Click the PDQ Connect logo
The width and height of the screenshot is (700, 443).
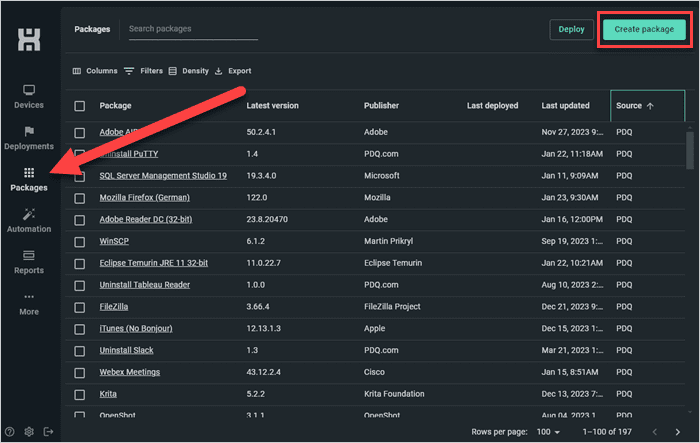[29, 39]
